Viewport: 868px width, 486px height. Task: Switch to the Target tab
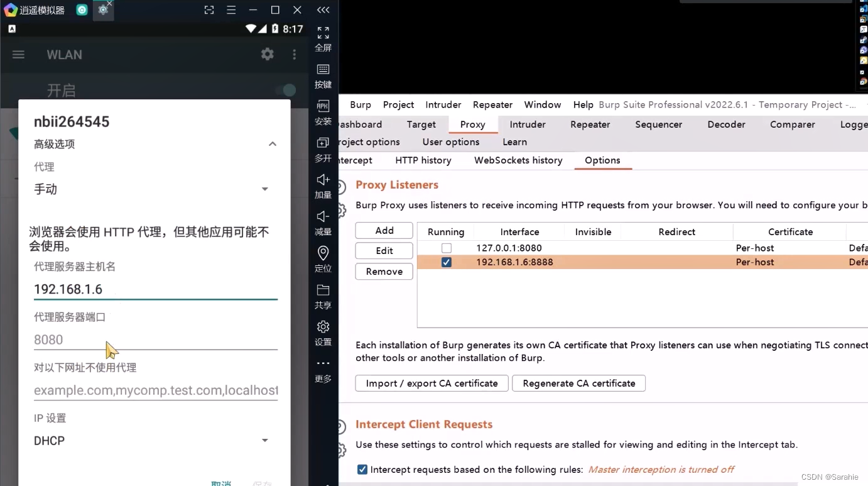(421, 124)
